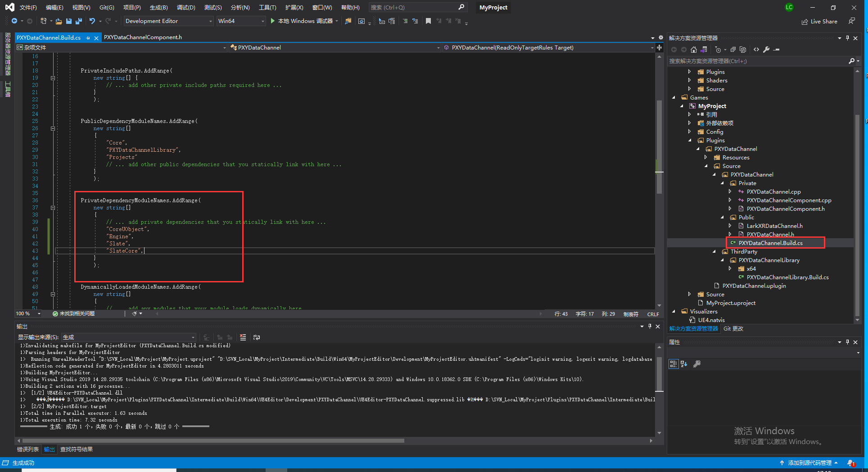Click the Save All toolbar icon
Viewport: 868px width, 472px height.
[79, 21]
